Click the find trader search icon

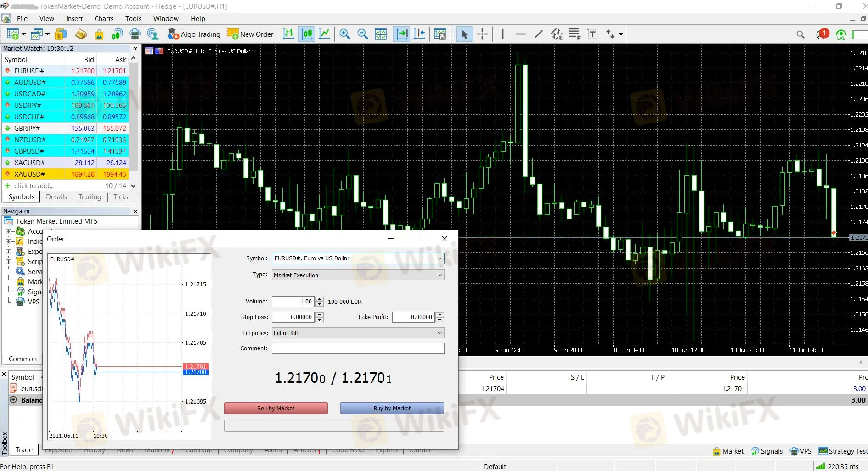pos(153,34)
